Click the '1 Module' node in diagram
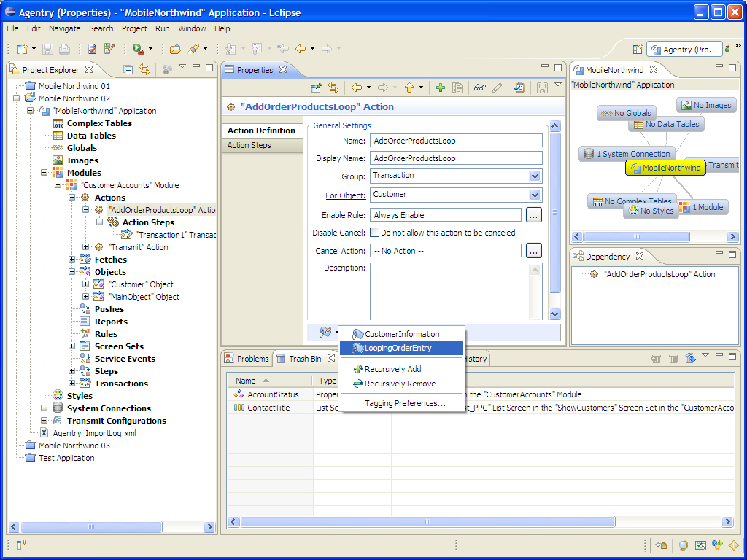Screen dimensions: 747x560 [x=703, y=207]
